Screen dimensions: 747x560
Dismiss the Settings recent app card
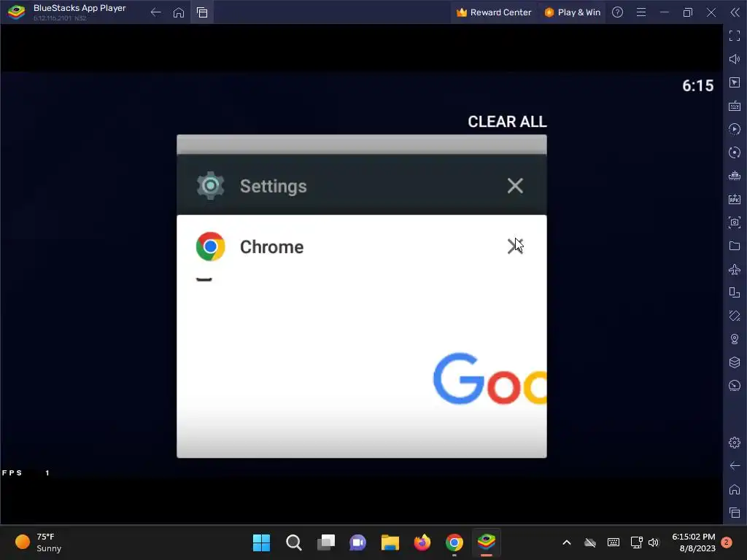[515, 186]
